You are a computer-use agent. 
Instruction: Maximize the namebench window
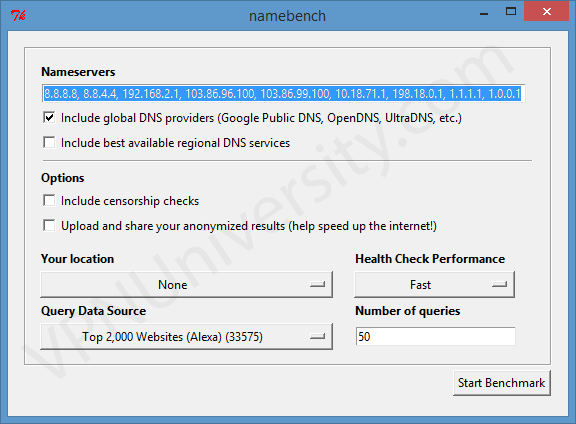tap(511, 11)
